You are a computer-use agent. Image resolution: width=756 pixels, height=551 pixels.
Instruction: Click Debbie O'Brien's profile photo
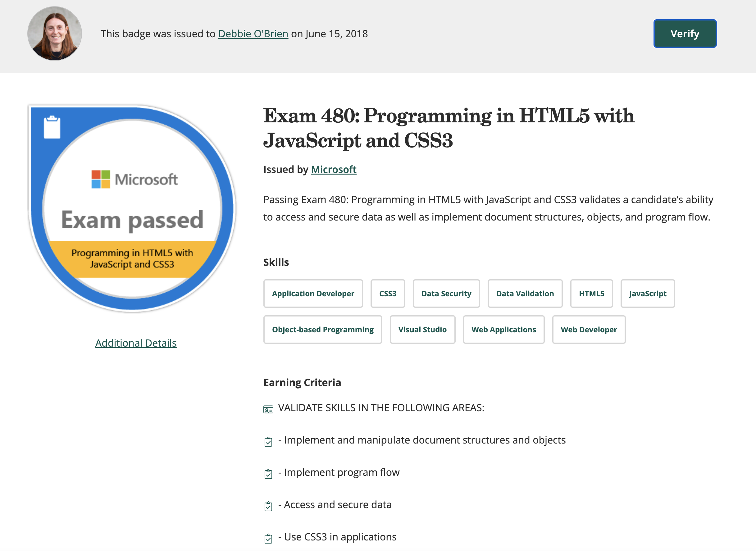(54, 34)
